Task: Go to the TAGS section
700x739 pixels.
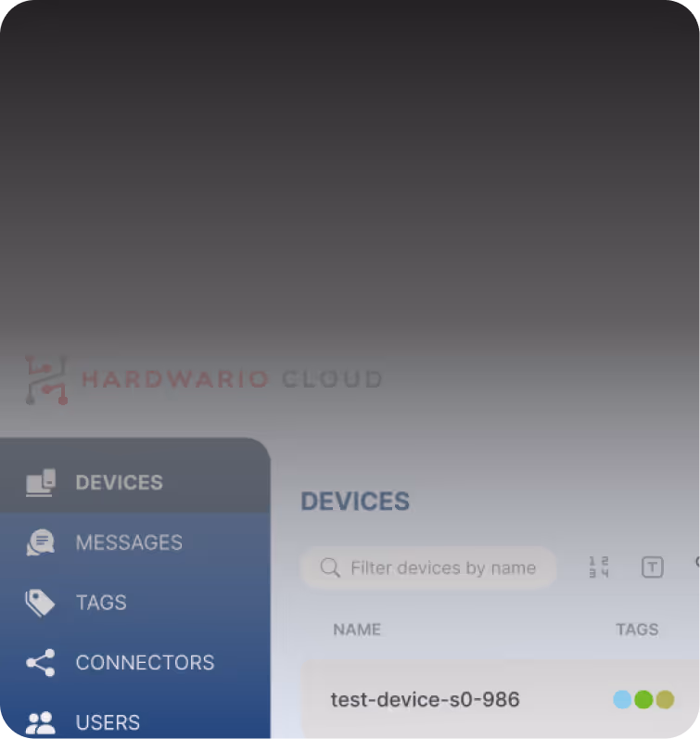Action: [x=134, y=603]
